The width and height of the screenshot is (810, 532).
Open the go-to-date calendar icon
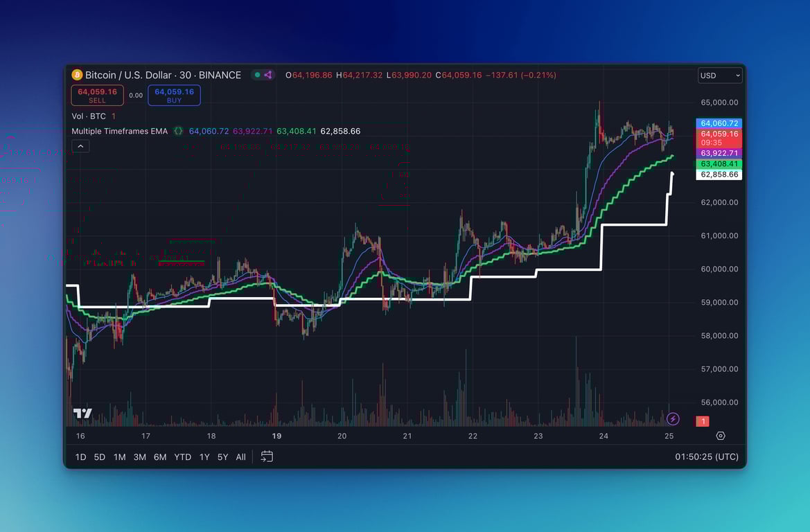click(267, 456)
